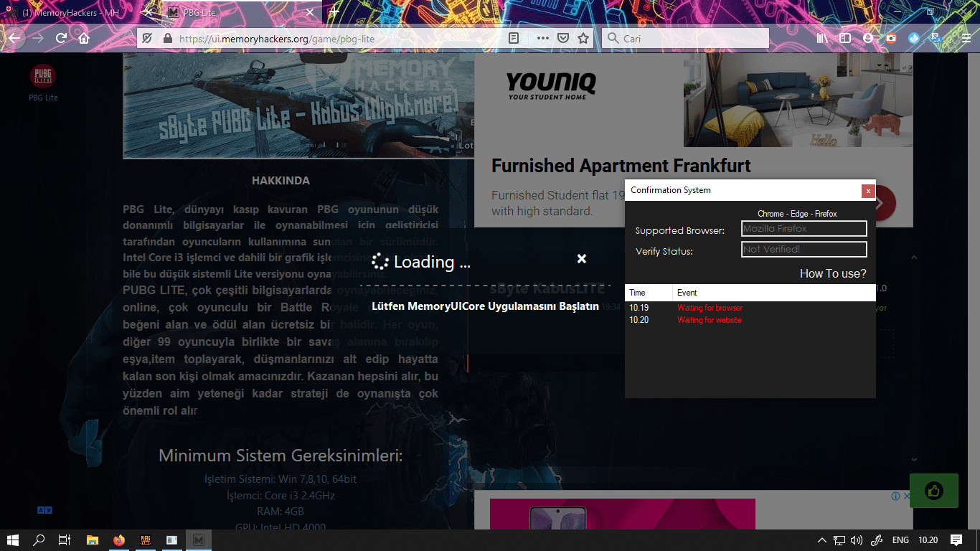Open the Firefox library
The width and height of the screenshot is (980, 551).
(x=822, y=39)
